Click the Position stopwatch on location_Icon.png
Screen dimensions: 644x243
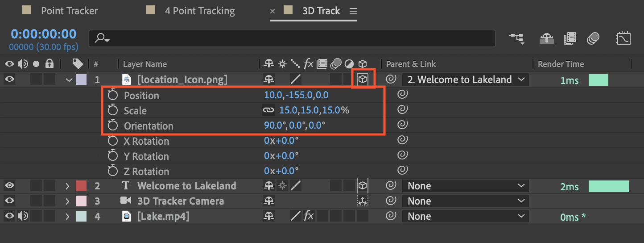click(x=113, y=95)
